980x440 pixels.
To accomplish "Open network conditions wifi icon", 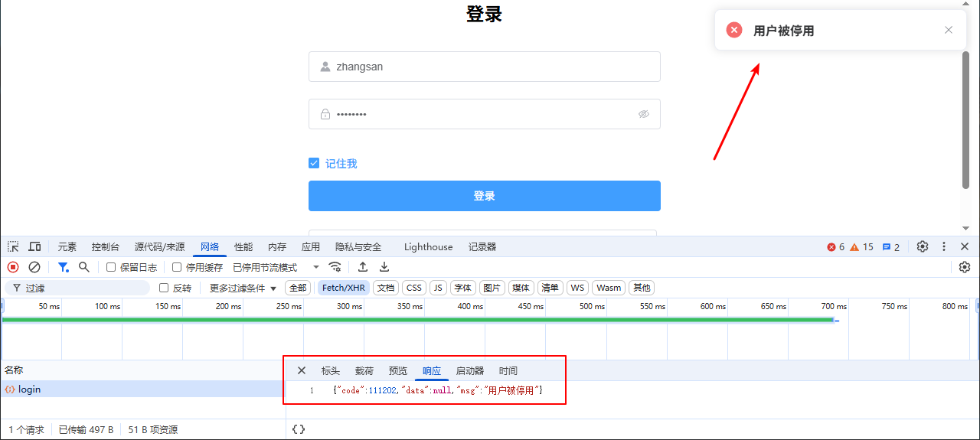I will pyautogui.click(x=335, y=267).
